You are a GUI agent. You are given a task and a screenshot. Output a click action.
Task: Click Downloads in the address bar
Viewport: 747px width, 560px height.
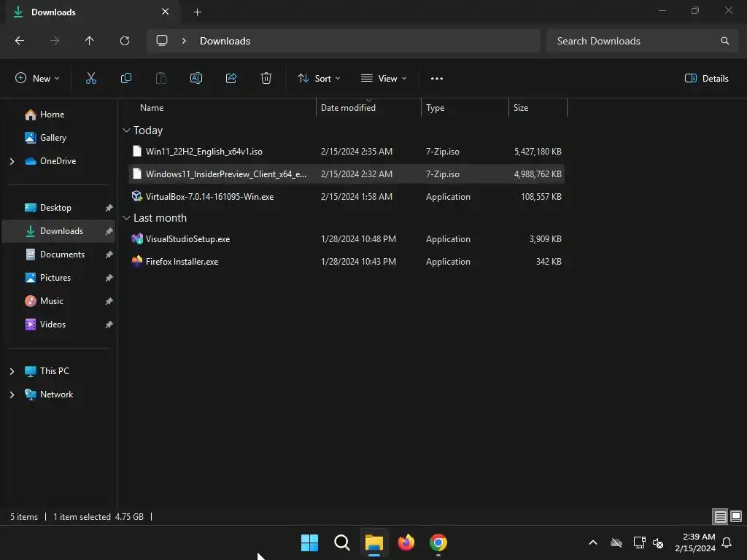click(225, 41)
